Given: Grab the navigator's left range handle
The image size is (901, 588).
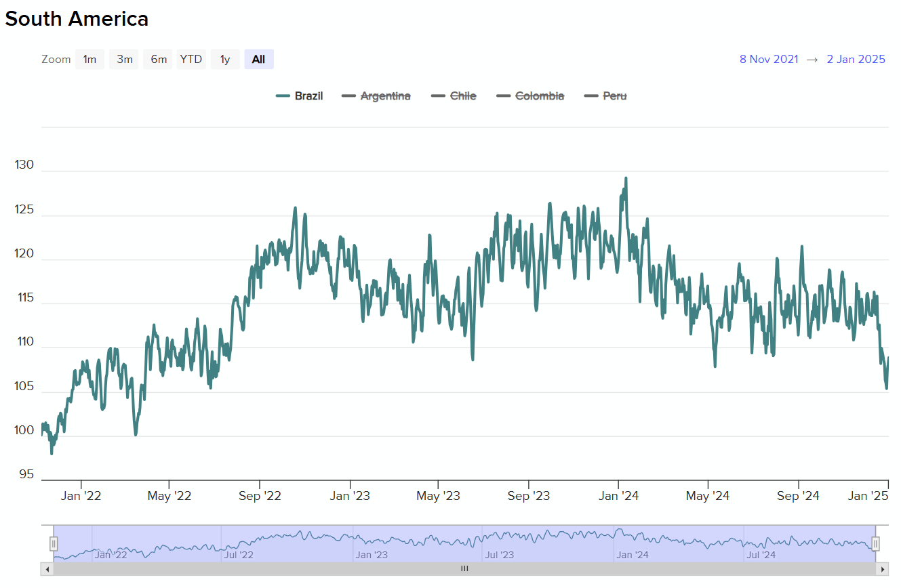Looking at the screenshot, I should (54, 543).
